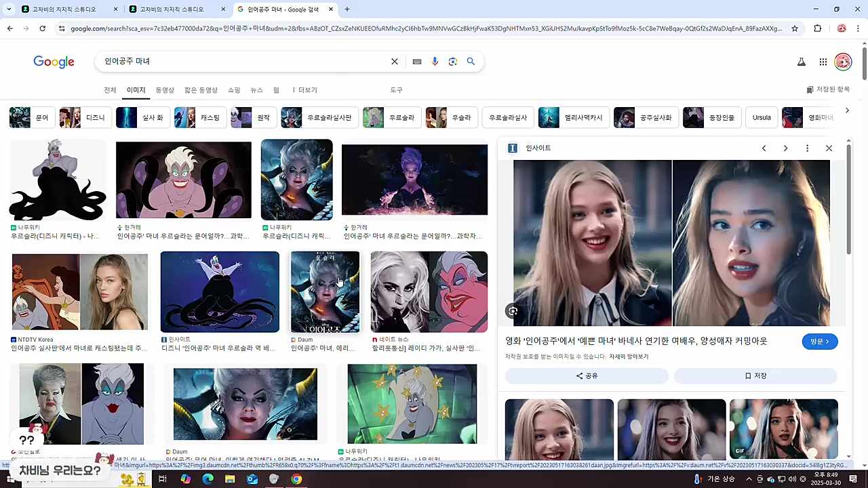
Task: Open the 자세히 알아보기 copyright link
Action: 629,357
